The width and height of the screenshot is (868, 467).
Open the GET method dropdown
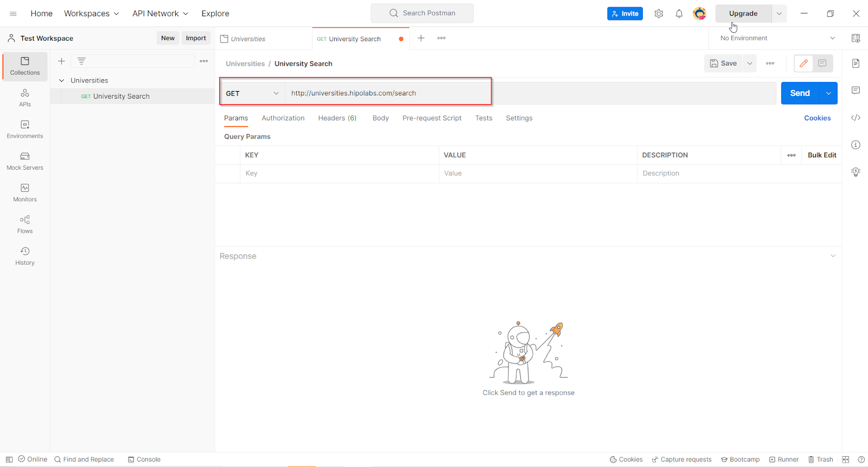pos(252,93)
